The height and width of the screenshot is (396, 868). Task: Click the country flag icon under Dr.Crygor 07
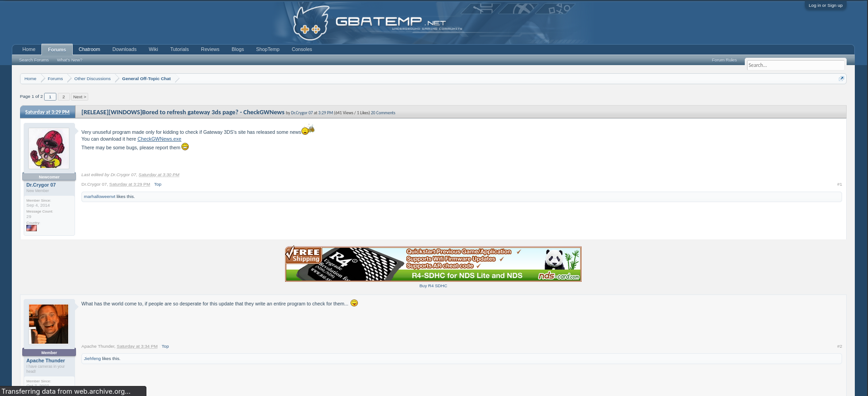pyautogui.click(x=31, y=228)
